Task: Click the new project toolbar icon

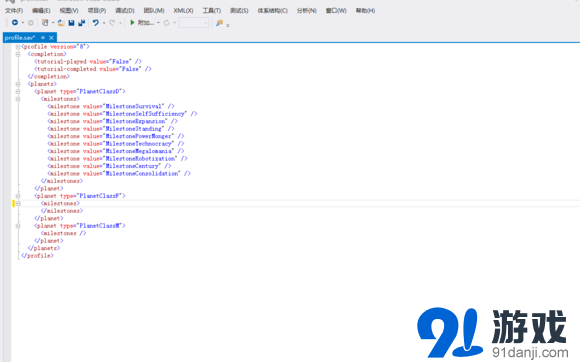Action: click(x=45, y=23)
